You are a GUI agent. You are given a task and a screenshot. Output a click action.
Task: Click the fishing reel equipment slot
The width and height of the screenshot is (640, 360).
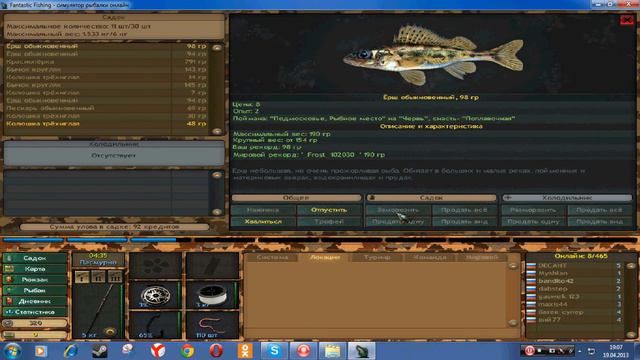tap(155, 295)
